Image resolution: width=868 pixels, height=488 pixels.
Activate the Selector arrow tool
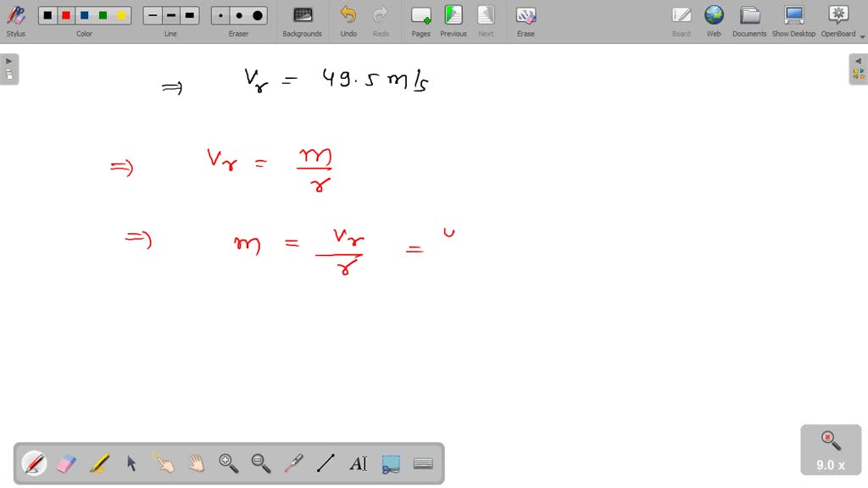click(131, 463)
